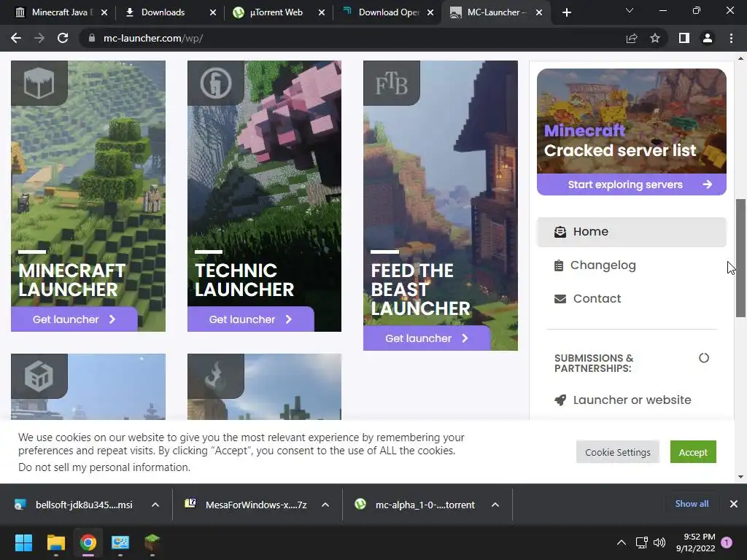
Task: Open Chrome's three-dot menu
Action: (x=731, y=38)
